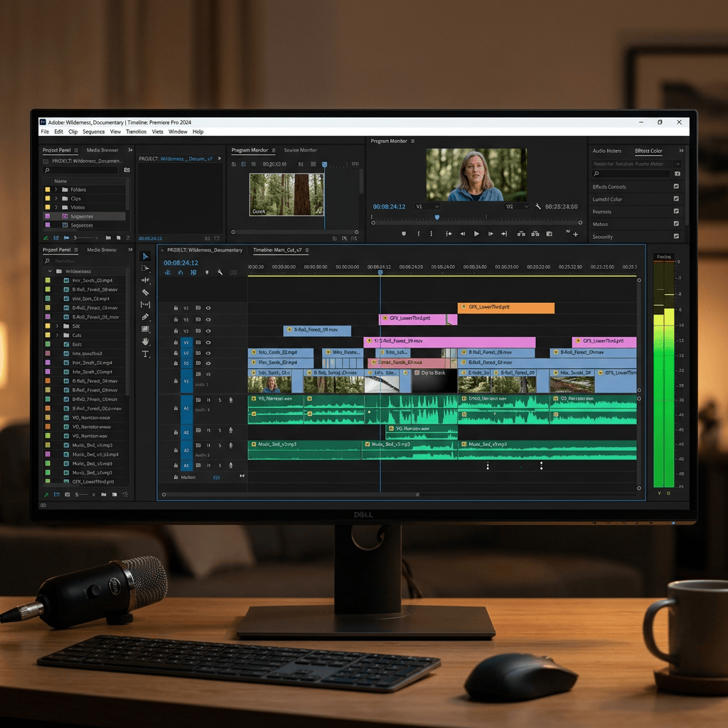Expand the Folders bin
This screenshot has width=728, height=728.
[x=56, y=189]
